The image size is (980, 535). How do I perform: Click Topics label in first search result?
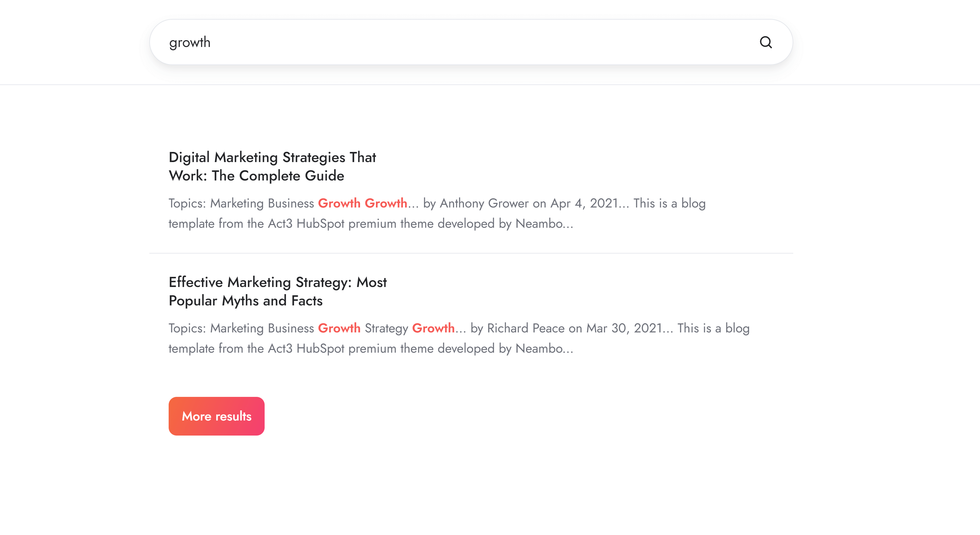tap(187, 203)
